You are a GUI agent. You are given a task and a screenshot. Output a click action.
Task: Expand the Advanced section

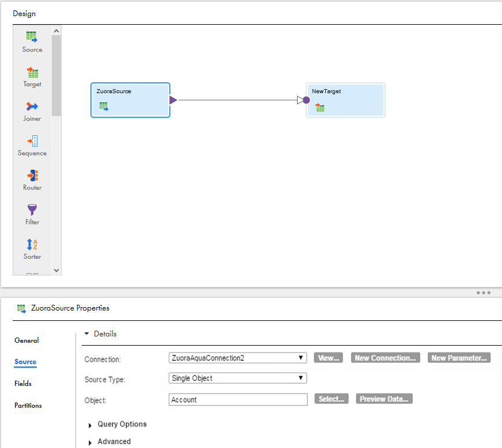(90, 442)
